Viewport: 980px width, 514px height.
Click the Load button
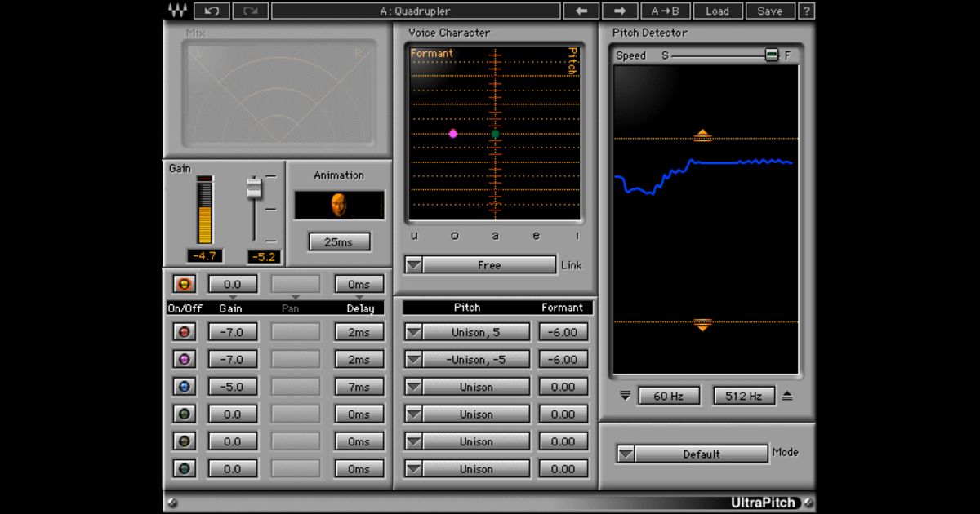pos(717,11)
